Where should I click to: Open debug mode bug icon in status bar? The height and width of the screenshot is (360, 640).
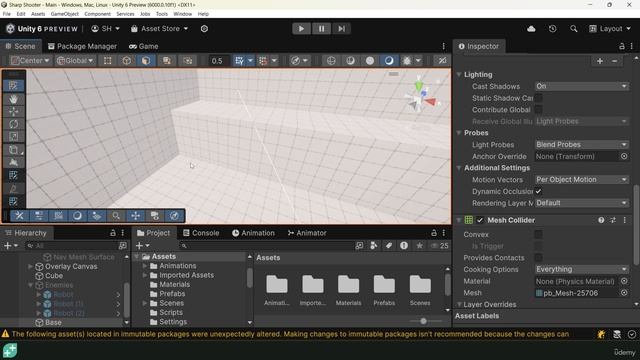tap(601, 334)
